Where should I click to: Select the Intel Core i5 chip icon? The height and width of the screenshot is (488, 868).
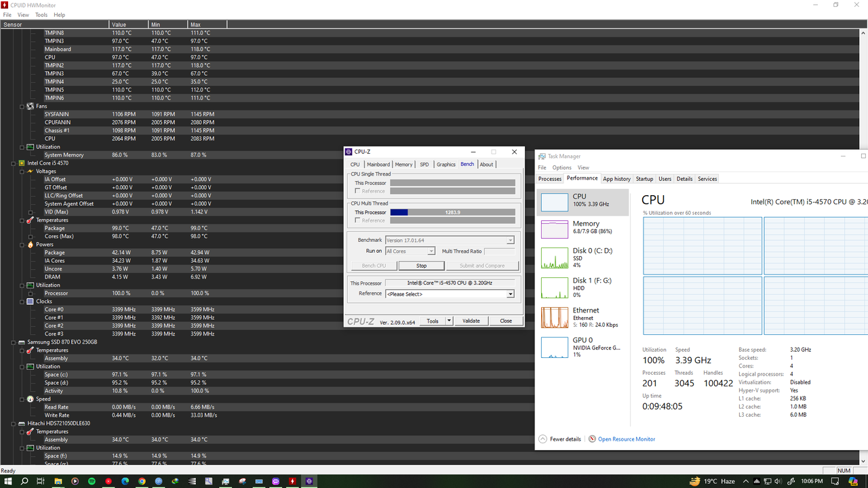tap(22, 163)
